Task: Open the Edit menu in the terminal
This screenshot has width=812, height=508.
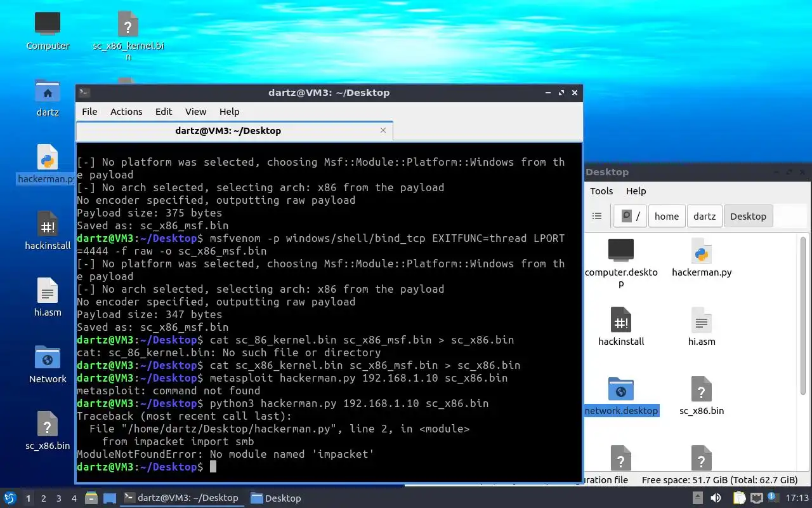Action: point(164,111)
